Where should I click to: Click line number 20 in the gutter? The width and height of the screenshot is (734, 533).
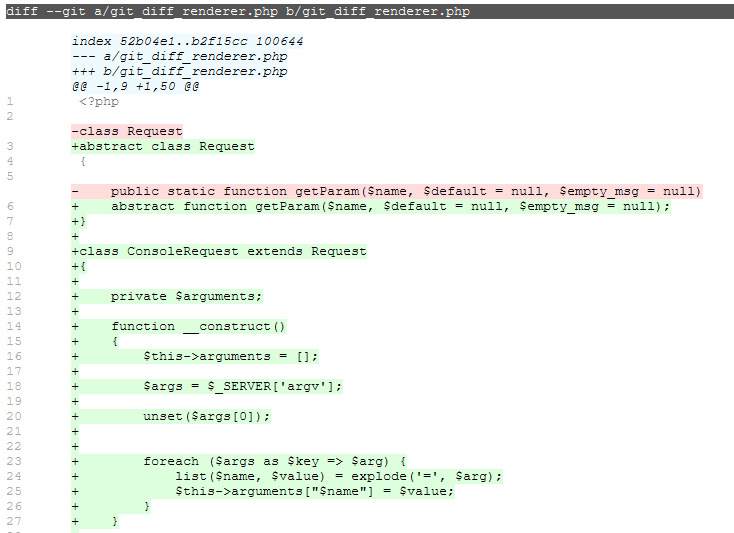click(x=14, y=416)
